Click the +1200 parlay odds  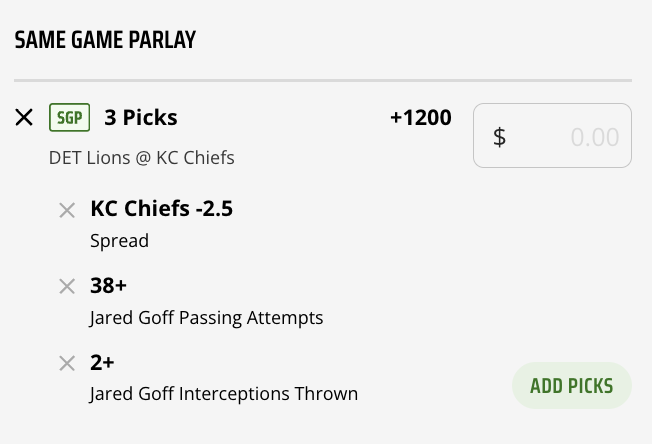click(x=420, y=118)
